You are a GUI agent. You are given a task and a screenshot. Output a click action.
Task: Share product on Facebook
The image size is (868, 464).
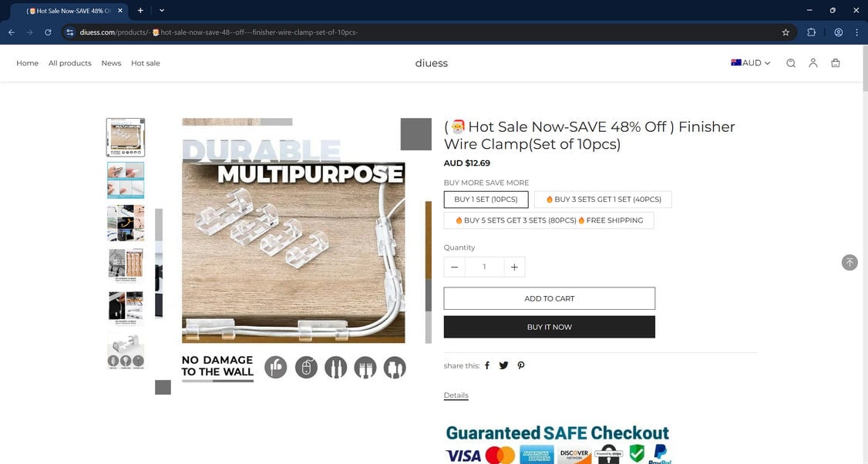487,365
